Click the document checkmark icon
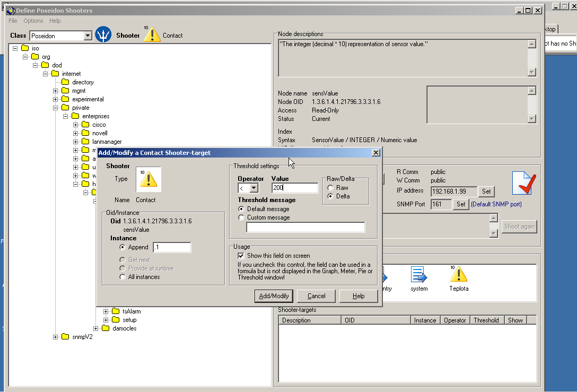 pyautogui.click(x=524, y=183)
